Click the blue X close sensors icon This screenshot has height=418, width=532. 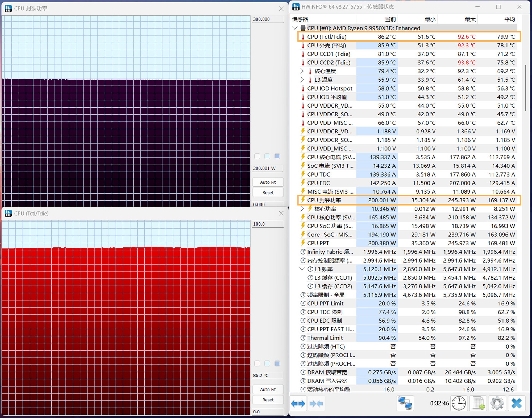[516, 403]
